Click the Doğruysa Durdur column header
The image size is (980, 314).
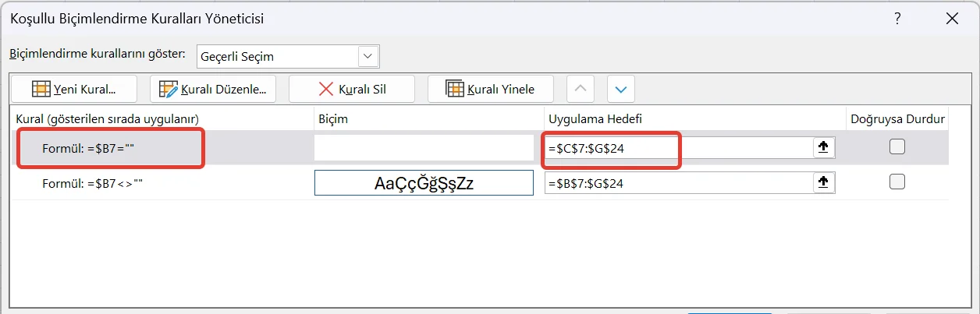[897, 118]
